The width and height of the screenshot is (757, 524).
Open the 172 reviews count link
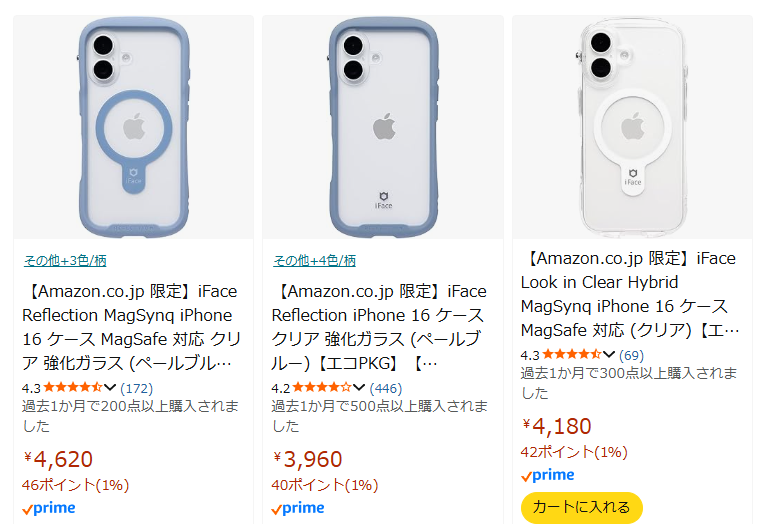135,387
